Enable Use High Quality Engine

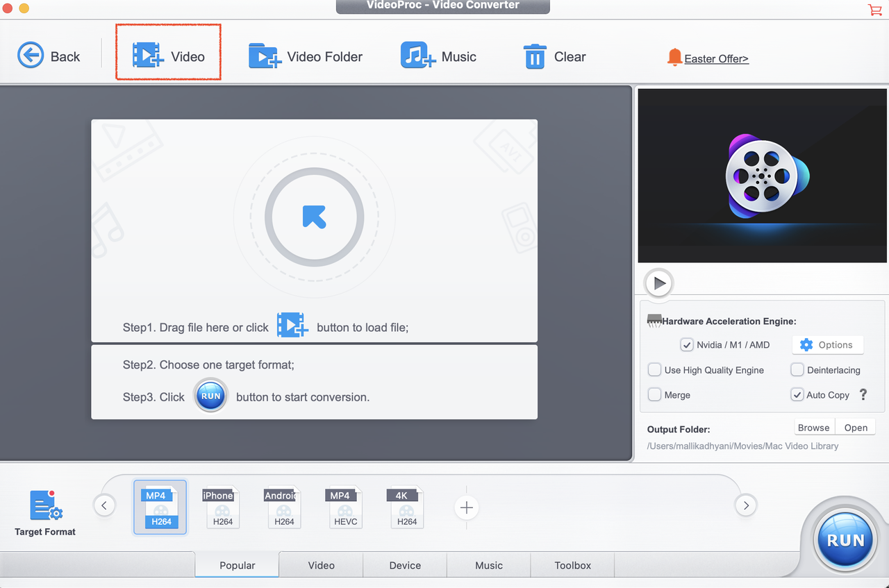(654, 369)
